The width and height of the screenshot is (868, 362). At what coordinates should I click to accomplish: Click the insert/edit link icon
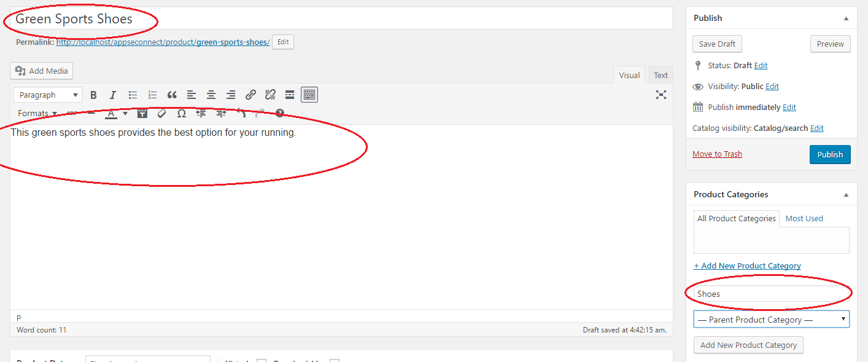(x=250, y=95)
